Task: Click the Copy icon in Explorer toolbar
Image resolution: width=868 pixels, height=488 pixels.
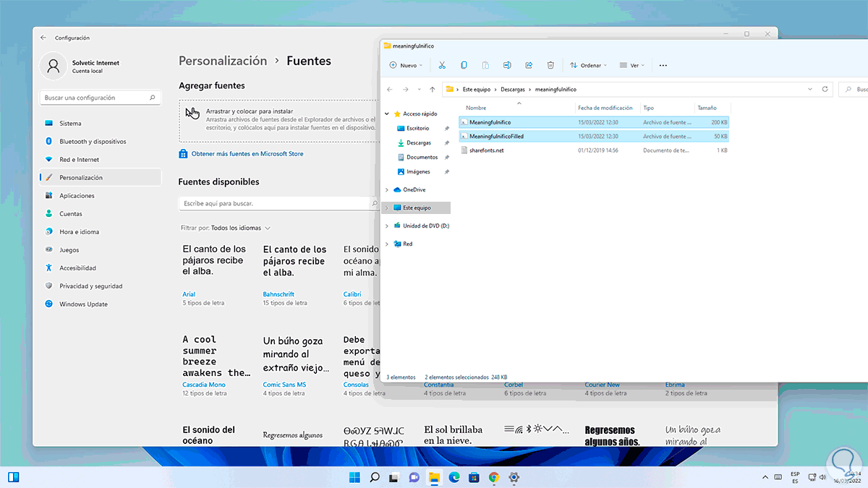Action: (464, 65)
